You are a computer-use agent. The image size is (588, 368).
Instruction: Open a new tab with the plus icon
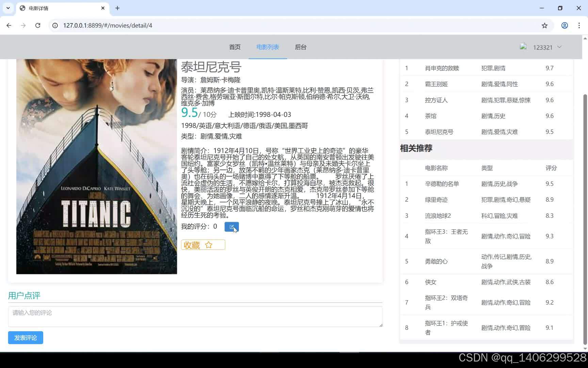[x=117, y=8]
